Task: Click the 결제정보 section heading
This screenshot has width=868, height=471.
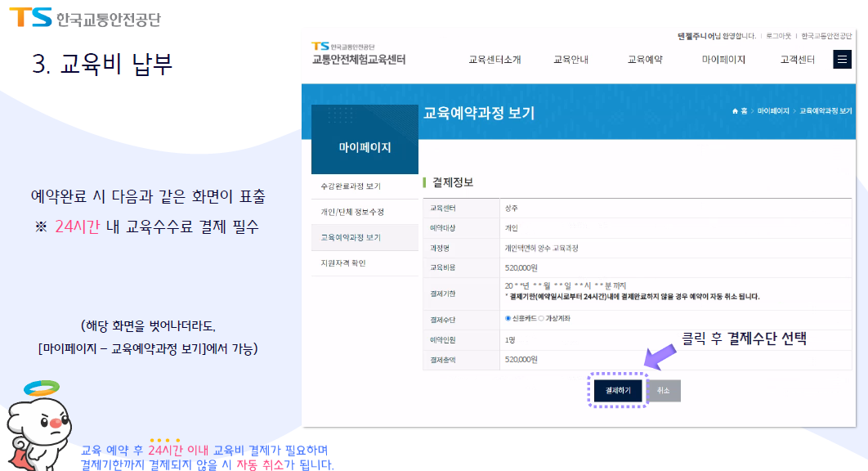Action: click(452, 182)
